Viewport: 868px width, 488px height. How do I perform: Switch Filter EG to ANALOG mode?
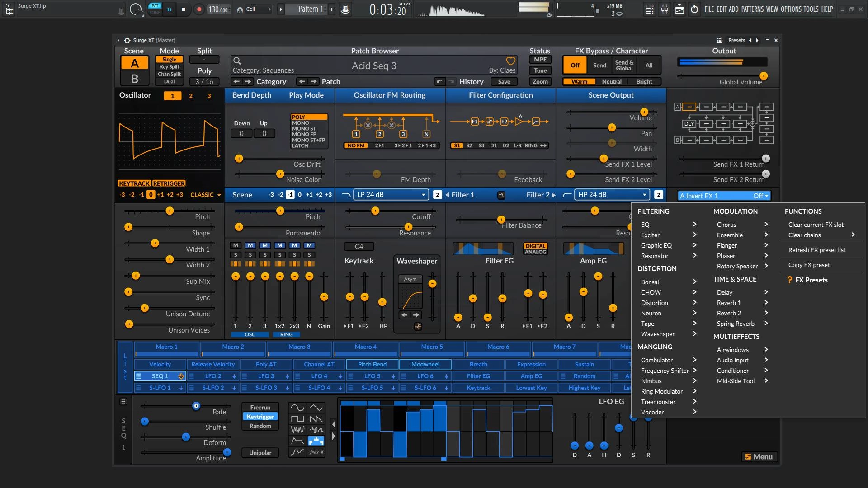point(536,252)
